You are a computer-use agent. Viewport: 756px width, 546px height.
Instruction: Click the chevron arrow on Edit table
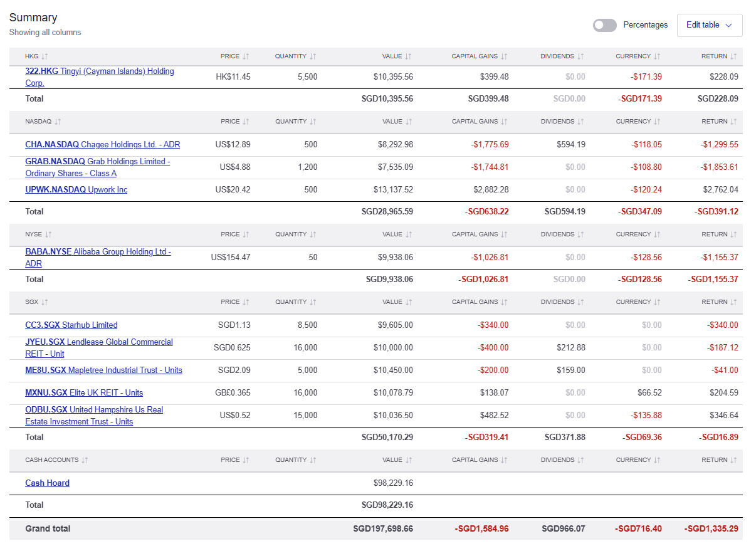click(728, 25)
